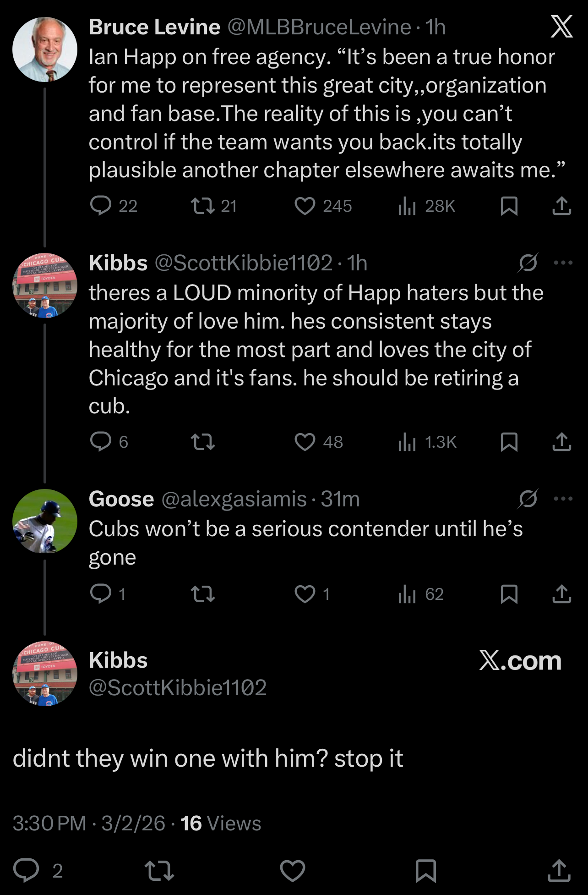
Task: Open the @MLBBruceLevine profile handle
Action: point(319,27)
